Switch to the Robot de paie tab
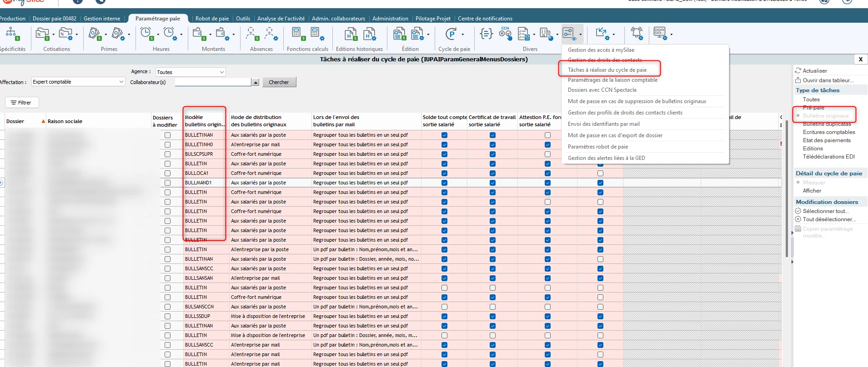868x367 pixels. pyautogui.click(x=212, y=19)
